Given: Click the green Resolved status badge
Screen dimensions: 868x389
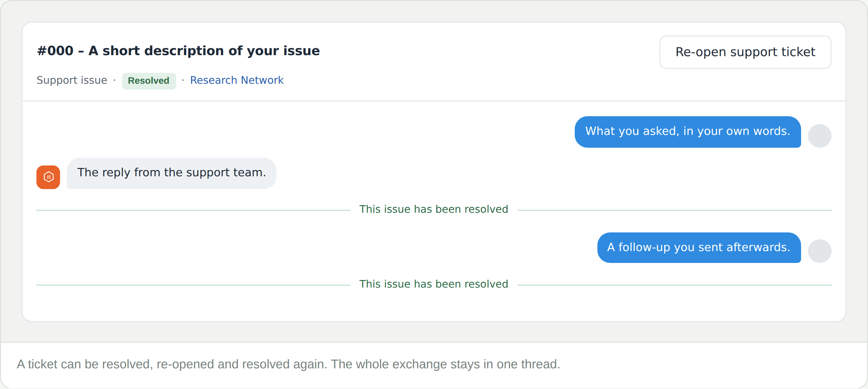Looking at the screenshot, I should (x=149, y=81).
